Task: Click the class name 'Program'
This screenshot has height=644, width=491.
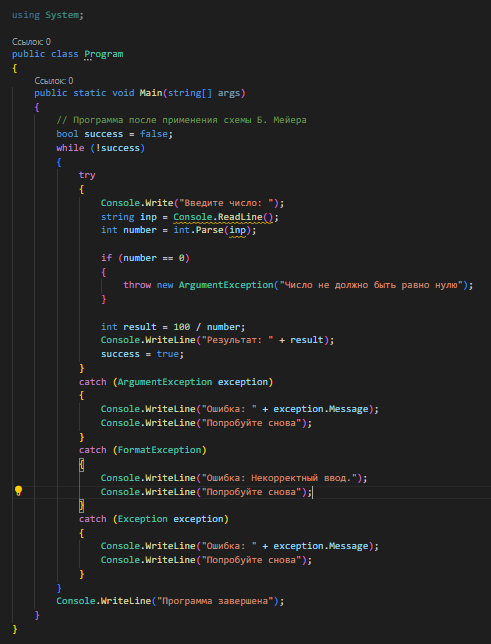Action: (x=104, y=54)
